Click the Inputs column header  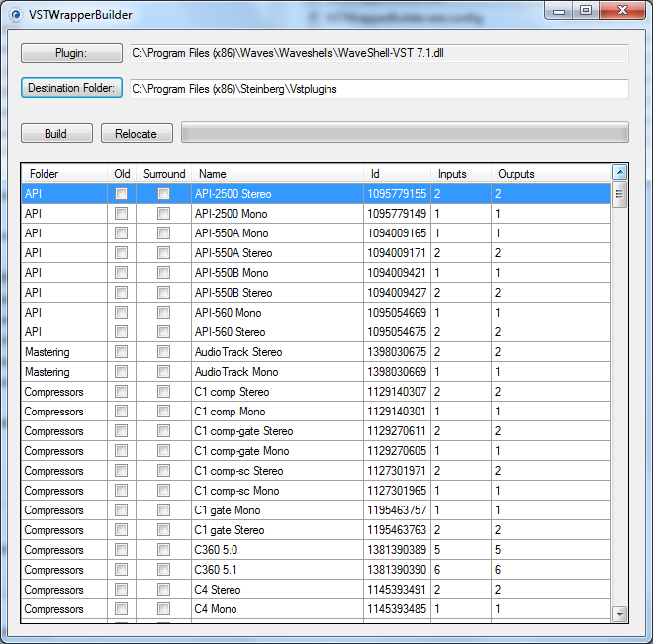click(x=461, y=173)
